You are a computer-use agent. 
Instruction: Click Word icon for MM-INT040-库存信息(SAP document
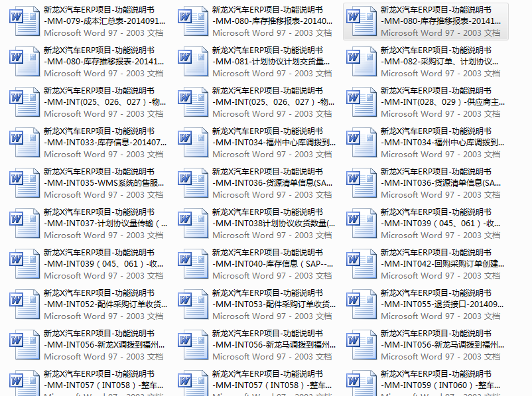click(193, 263)
